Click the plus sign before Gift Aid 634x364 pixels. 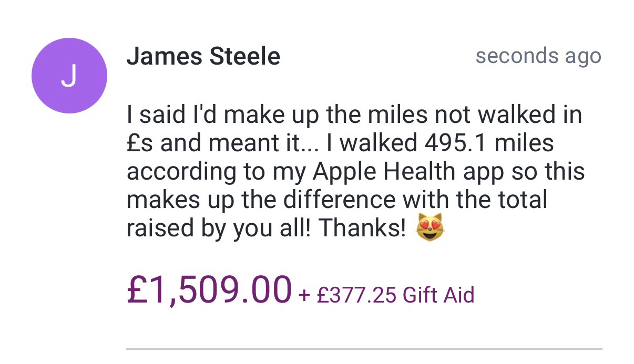(x=304, y=295)
